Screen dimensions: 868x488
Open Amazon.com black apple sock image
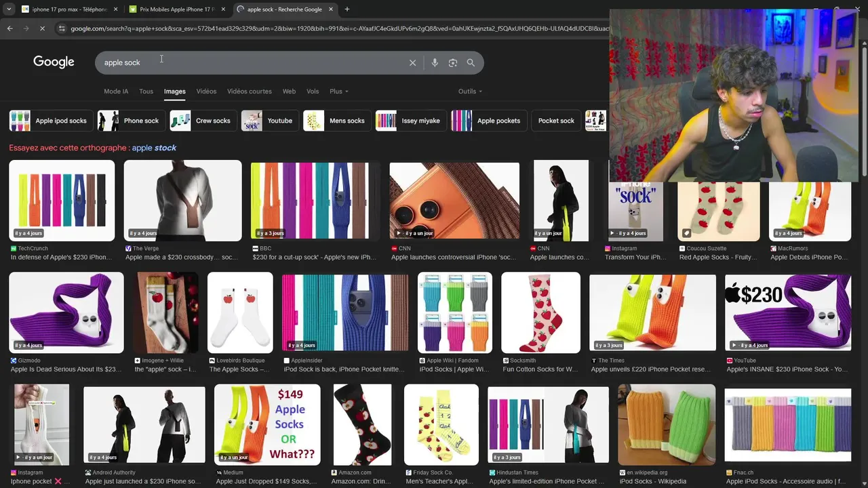pyautogui.click(x=362, y=425)
